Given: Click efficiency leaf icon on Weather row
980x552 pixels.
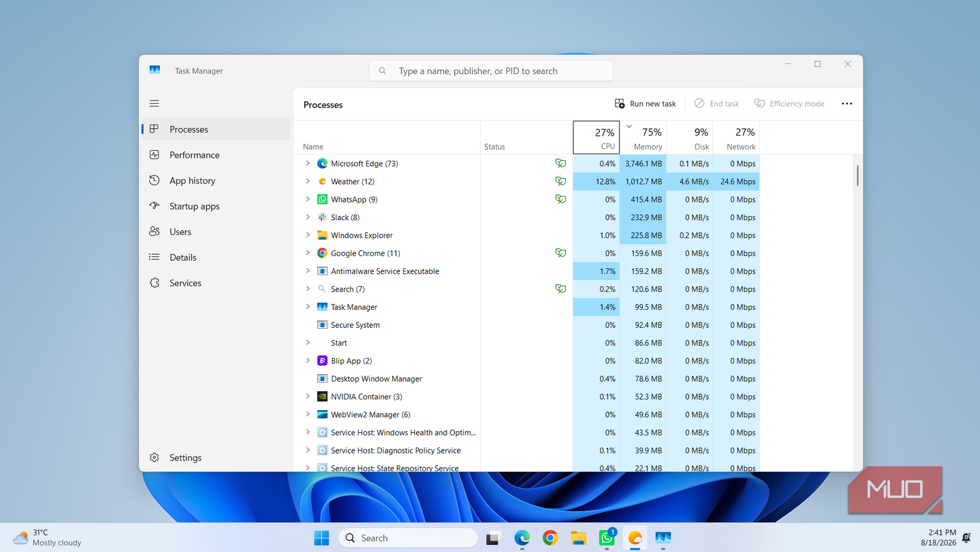Looking at the screenshot, I should [x=560, y=180].
